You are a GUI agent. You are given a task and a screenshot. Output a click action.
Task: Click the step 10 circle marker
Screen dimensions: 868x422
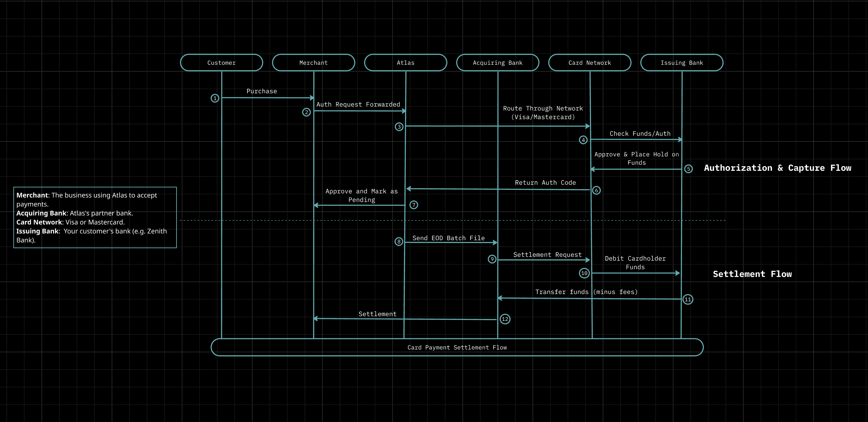click(x=584, y=273)
